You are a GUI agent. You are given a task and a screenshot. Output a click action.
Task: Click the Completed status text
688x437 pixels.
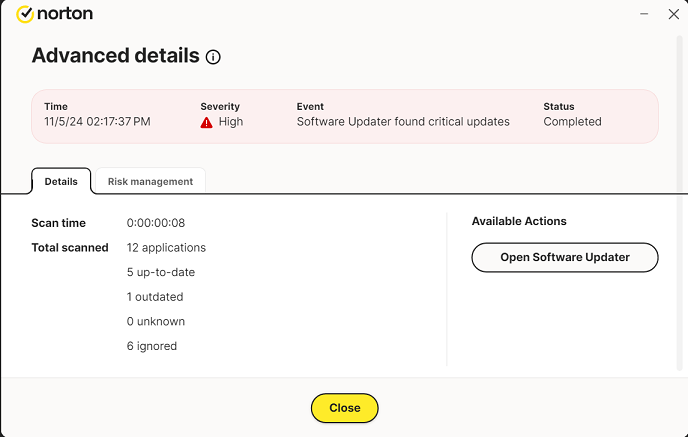point(572,122)
